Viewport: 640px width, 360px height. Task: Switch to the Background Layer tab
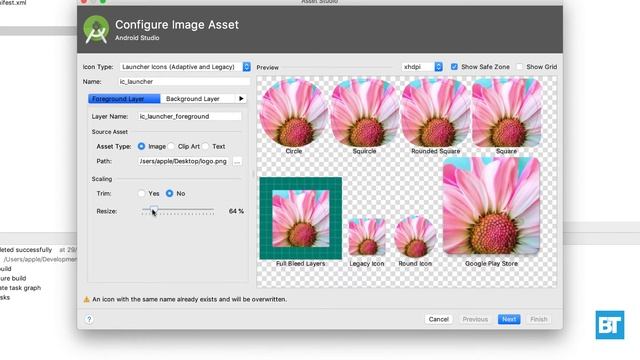click(199, 99)
